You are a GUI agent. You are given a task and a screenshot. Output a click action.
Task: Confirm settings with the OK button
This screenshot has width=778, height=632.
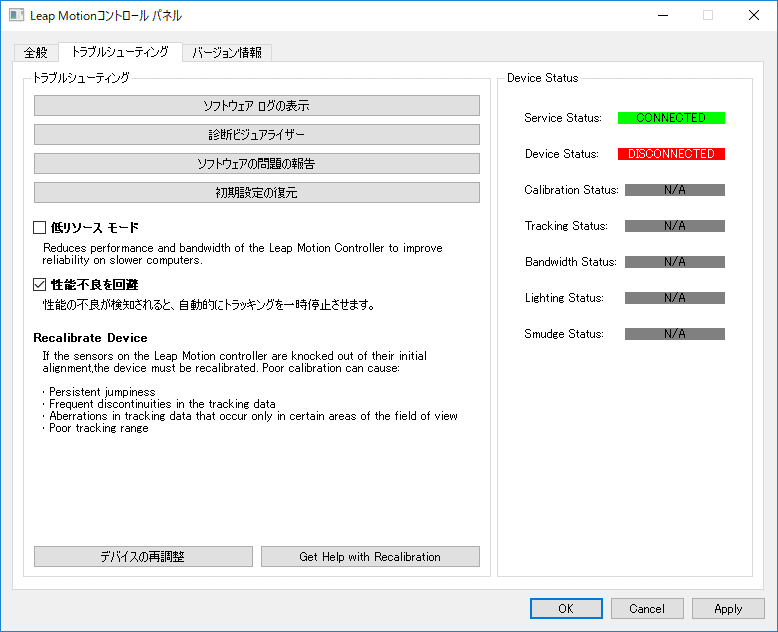[566, 608]
